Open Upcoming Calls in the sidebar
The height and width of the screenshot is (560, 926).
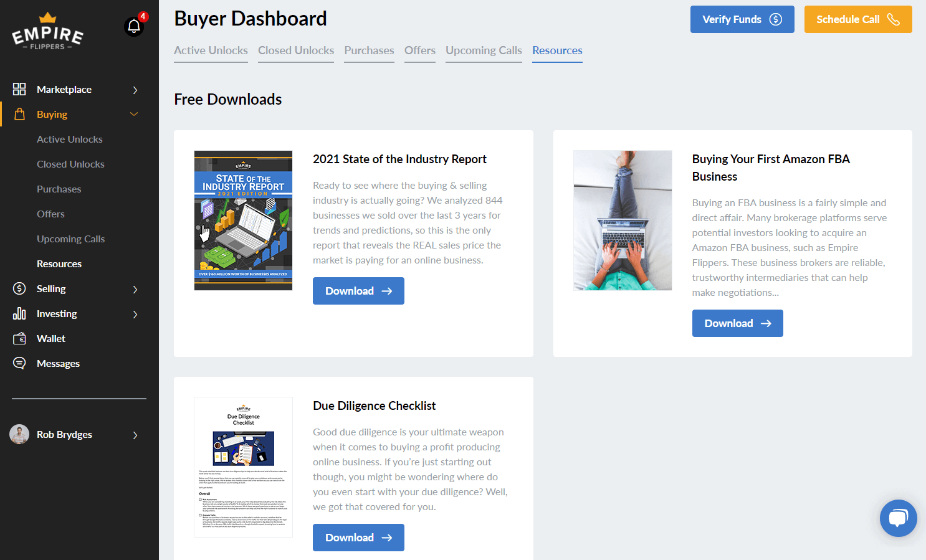[x=70, y=239]
